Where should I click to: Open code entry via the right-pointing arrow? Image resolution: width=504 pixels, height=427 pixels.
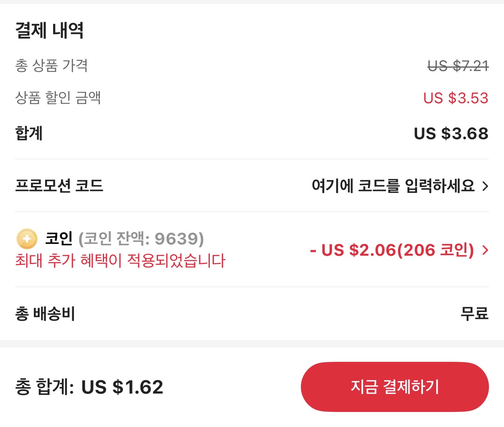pyautogui.click(x=485, y=187)
